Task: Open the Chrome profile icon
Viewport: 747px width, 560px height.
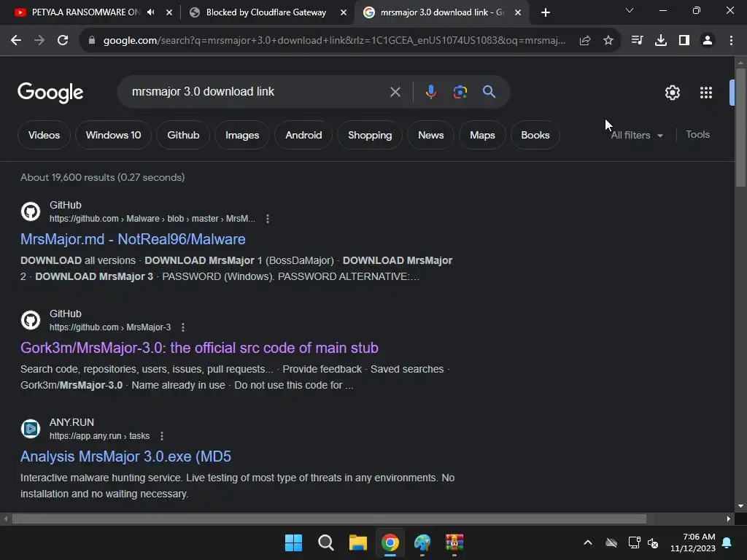Action: tap(708, 41)
